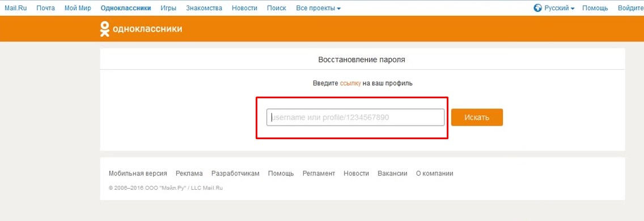The height and width of the screenshot is (221, 644).
Task: Click Помощь link in top right
Action: [595, 8]
